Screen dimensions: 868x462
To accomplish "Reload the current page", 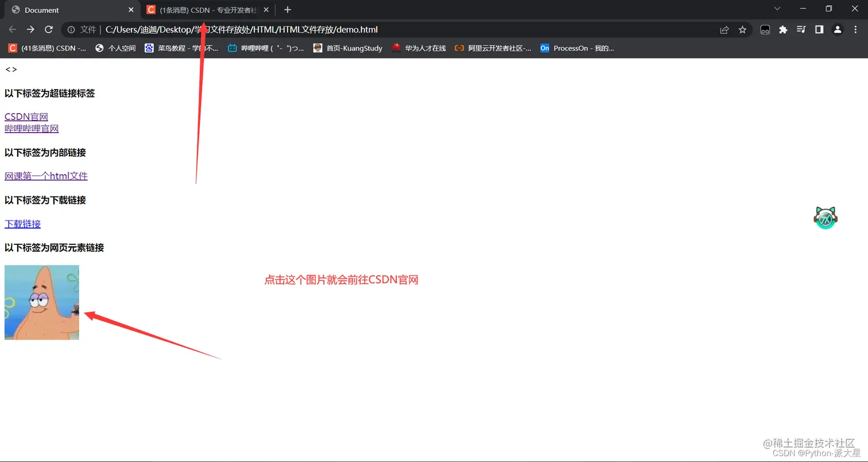I will [x=49, y=29].
